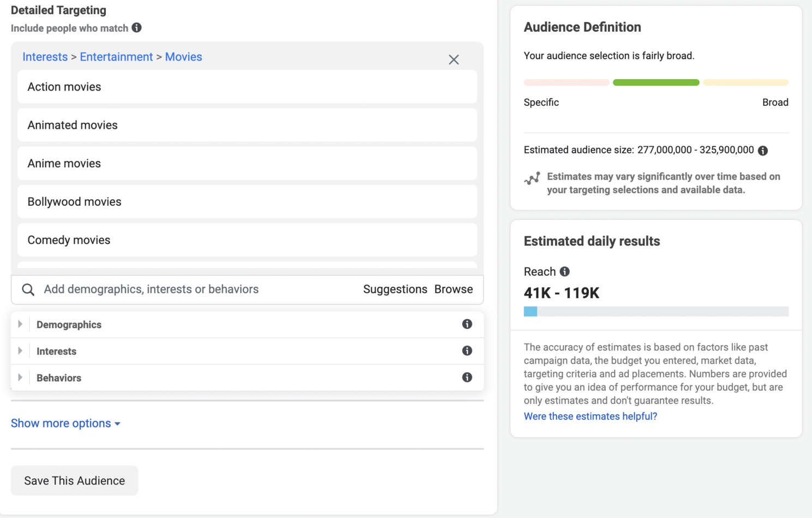This screenshot has height=518, width=812.
Task: Expand the Demographics category
Action: point(20,324)
